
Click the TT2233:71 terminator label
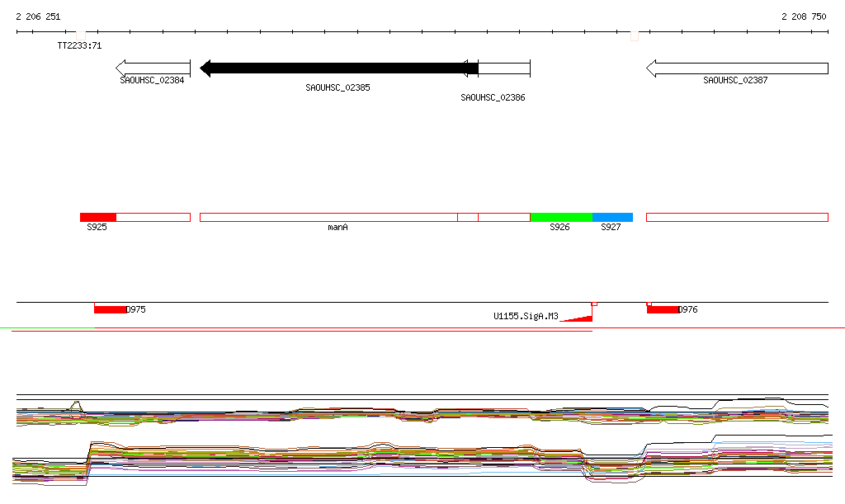coord(79,46)
